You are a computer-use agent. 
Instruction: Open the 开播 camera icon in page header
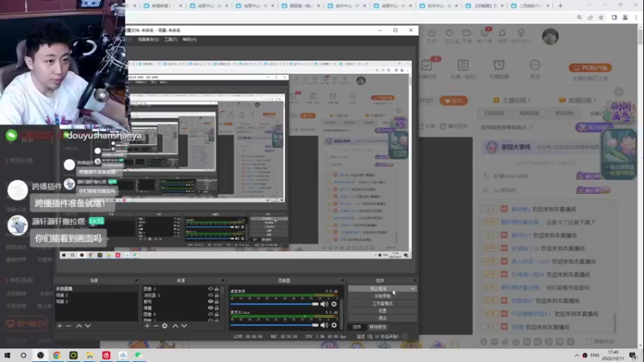click(467, 33)
